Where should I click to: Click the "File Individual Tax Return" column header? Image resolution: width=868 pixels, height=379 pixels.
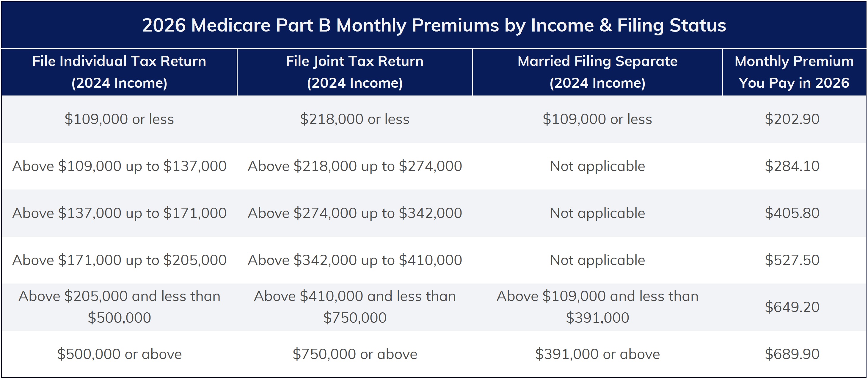coord(119,72)
